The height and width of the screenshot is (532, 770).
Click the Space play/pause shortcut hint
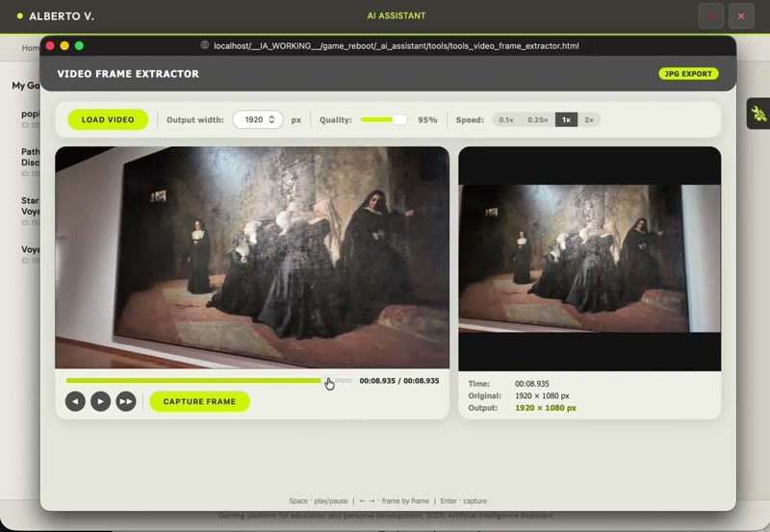[x=319, y=501]
